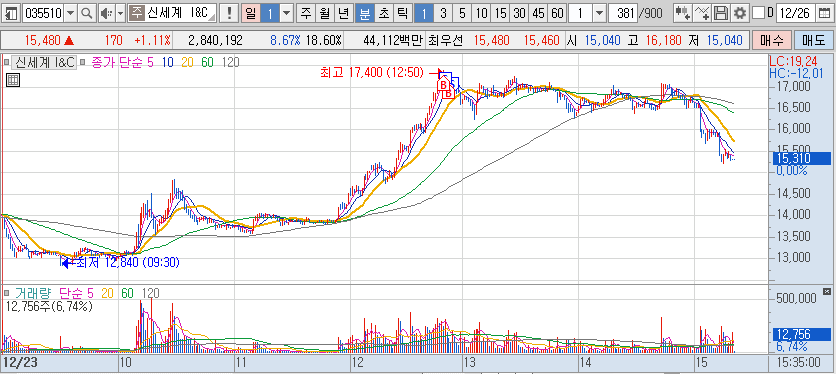Screen dimensions: 836x374
Task: Click the green 60 price moving average label
Action: point(207,62)
